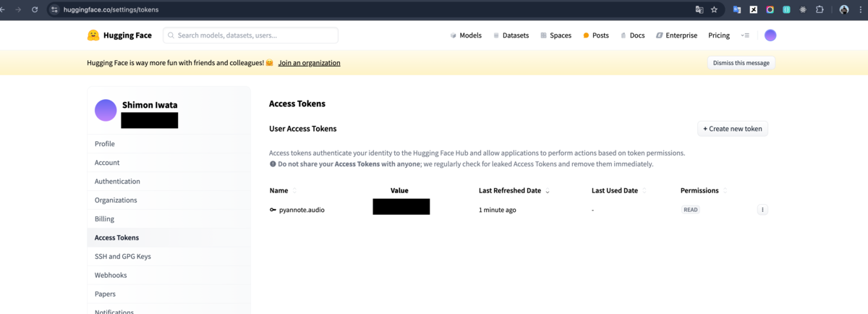Screen dimensions: 868x314
Task: Open Profile settings in the sidebar
Action: [x=169, y=144]
